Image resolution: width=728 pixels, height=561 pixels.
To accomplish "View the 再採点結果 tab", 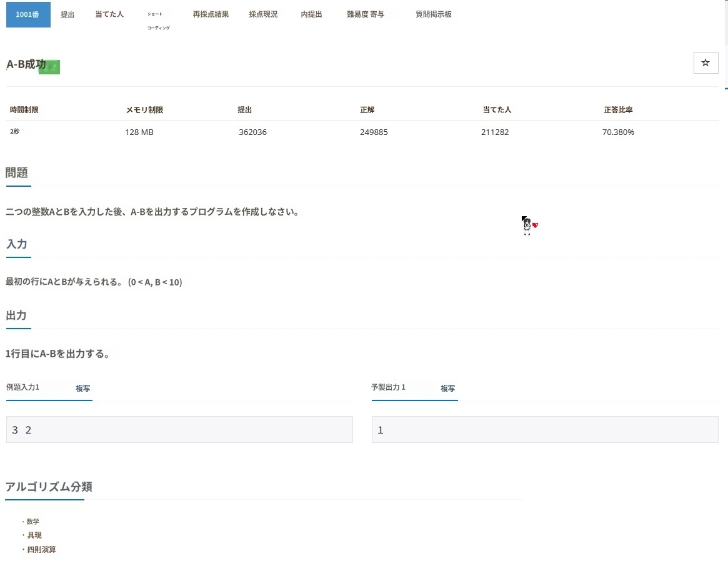I will (x=211, y=14).
